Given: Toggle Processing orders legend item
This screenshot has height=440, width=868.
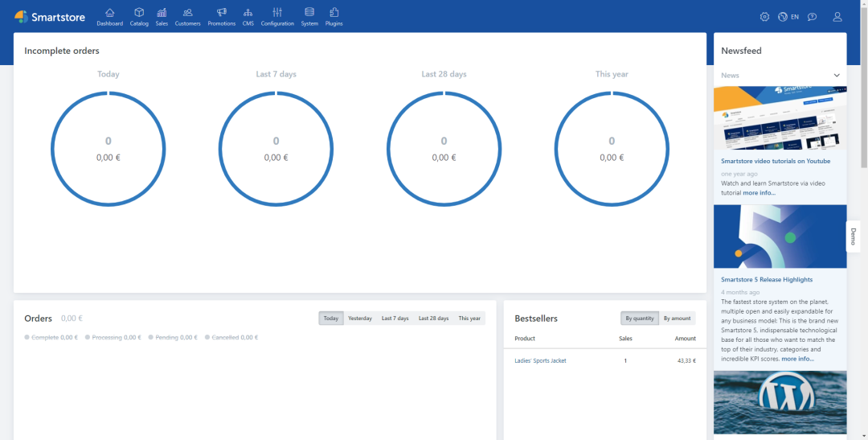Looking at the screenshot, I should pyautogui.click(x=113, y=337).
